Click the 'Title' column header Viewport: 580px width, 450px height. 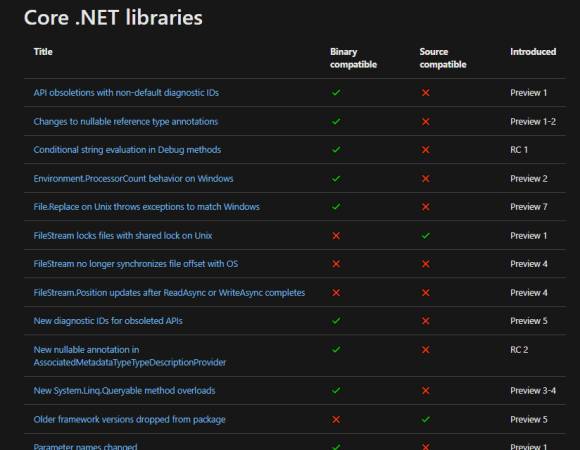[43, 52]
